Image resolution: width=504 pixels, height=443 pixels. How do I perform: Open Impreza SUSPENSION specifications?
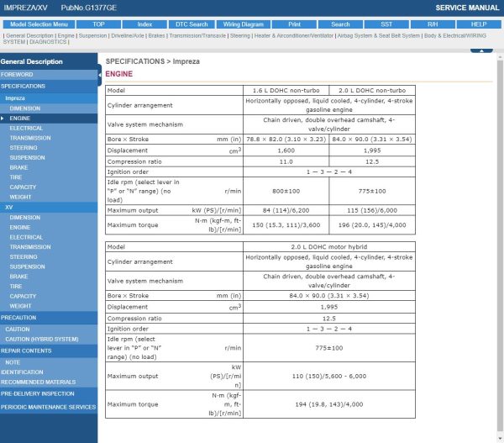[49, 158]
